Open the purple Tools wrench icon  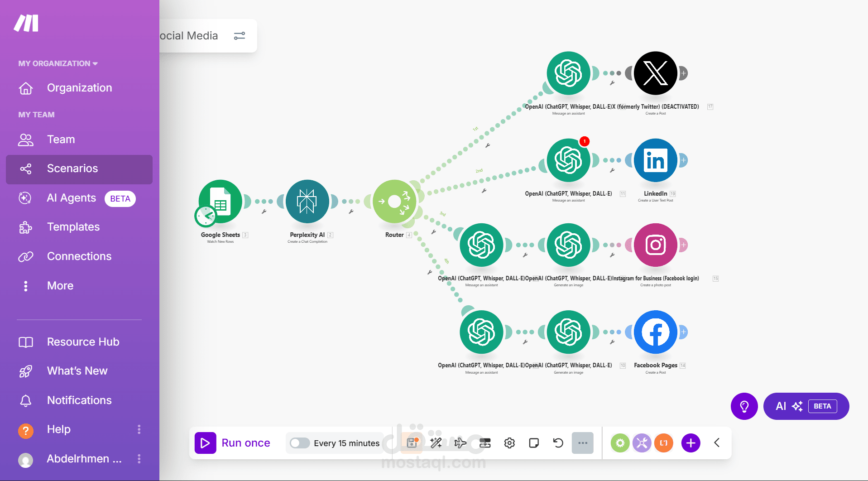pyautogui.click(x=642, y=443)
